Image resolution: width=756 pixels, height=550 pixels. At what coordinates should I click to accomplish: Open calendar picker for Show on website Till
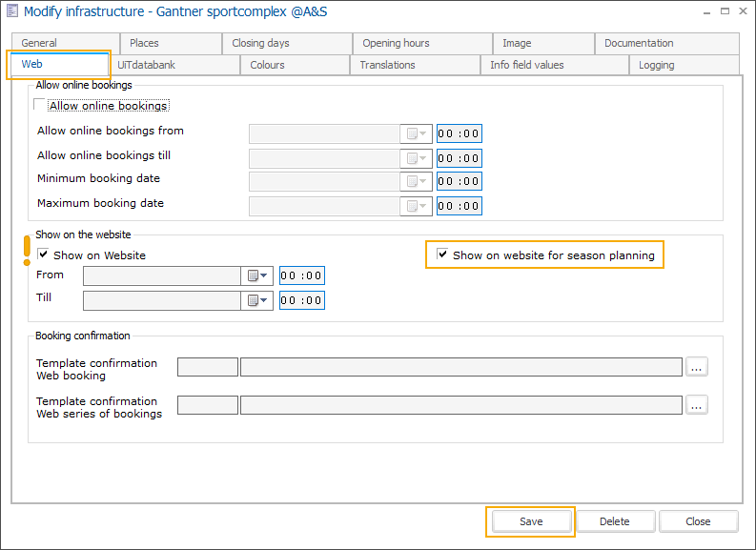point(257,300)
